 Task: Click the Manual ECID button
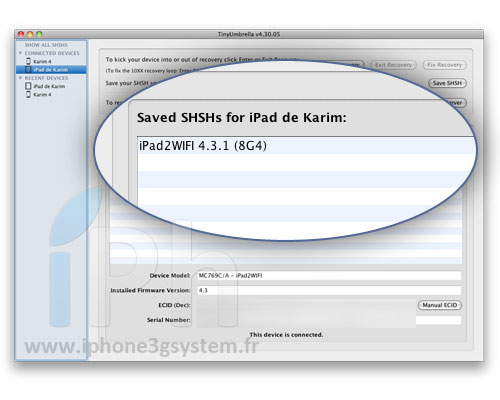[x=440, y=305]
